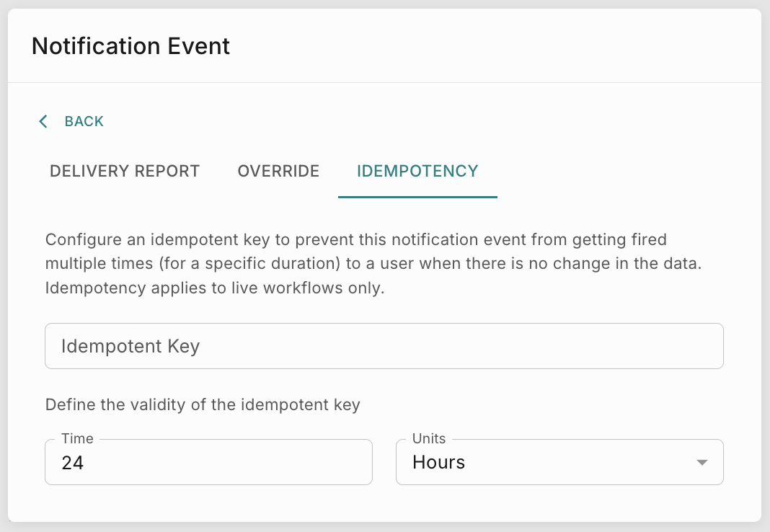
Task: Click the back chevron arrow icon
Action: 43,121
